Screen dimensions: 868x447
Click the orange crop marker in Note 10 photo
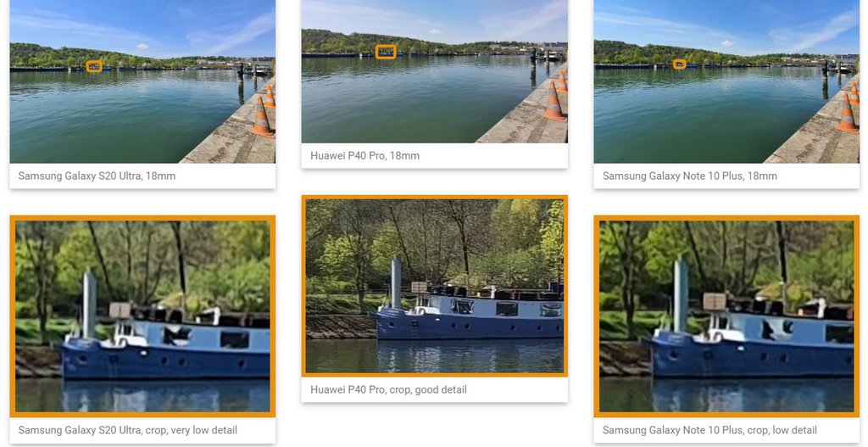pyautogui.click(x=679, y=64)
